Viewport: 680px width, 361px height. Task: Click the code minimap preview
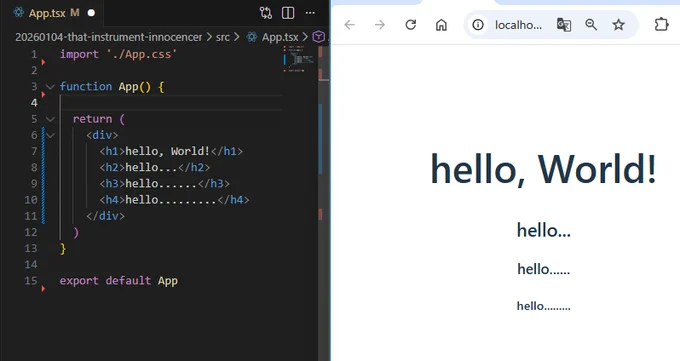(299, 59)
